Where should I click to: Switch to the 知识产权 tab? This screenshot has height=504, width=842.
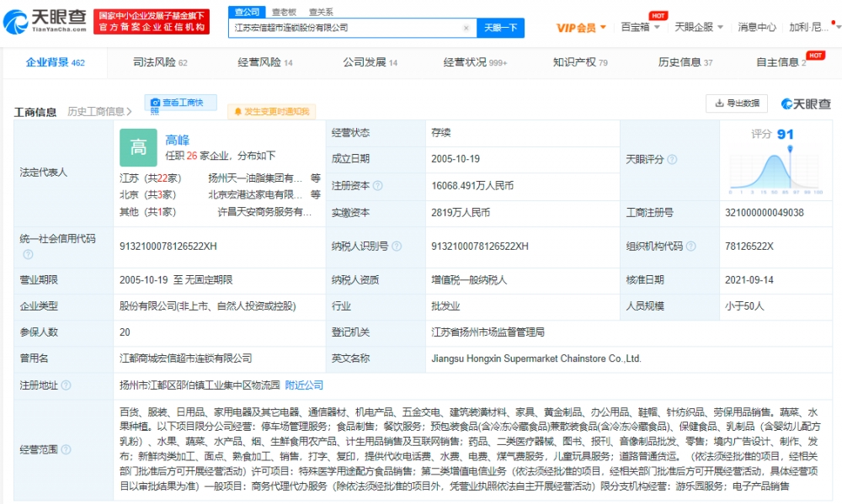coord(580,63)
